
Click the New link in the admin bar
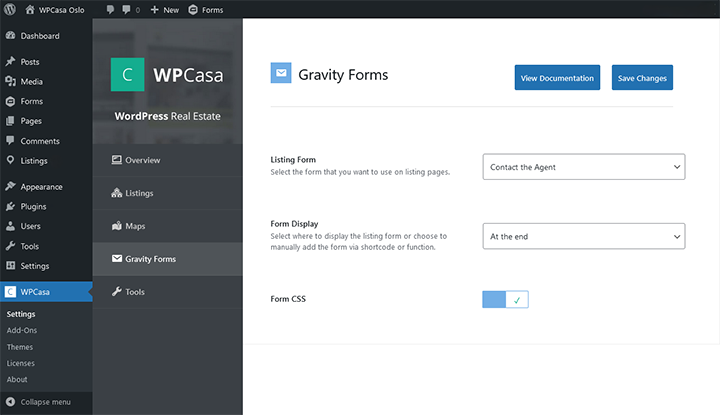[x=171, y=10]
